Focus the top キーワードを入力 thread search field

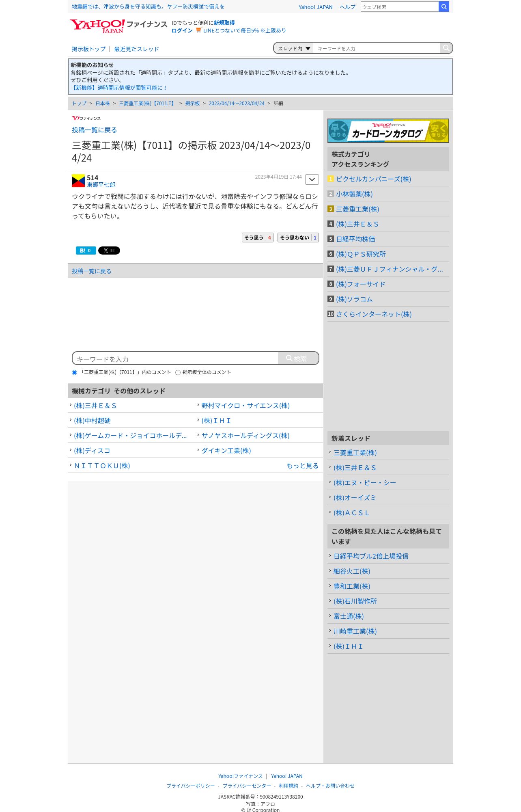377,48
